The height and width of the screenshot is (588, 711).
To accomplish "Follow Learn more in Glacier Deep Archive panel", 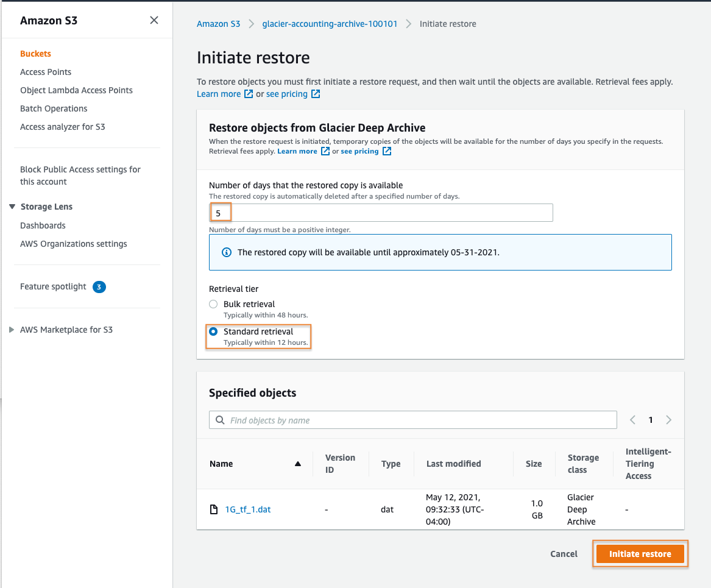I will pos(297,151).
